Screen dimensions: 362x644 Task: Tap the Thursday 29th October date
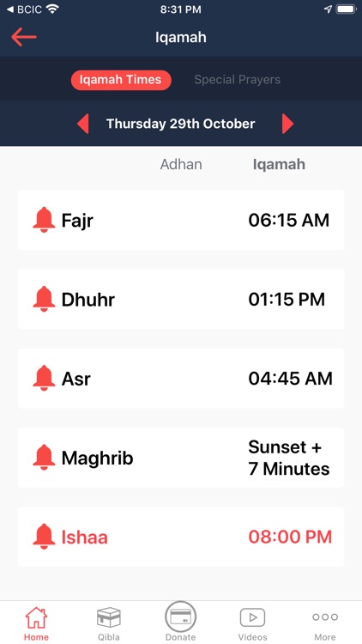pos(181,124)
